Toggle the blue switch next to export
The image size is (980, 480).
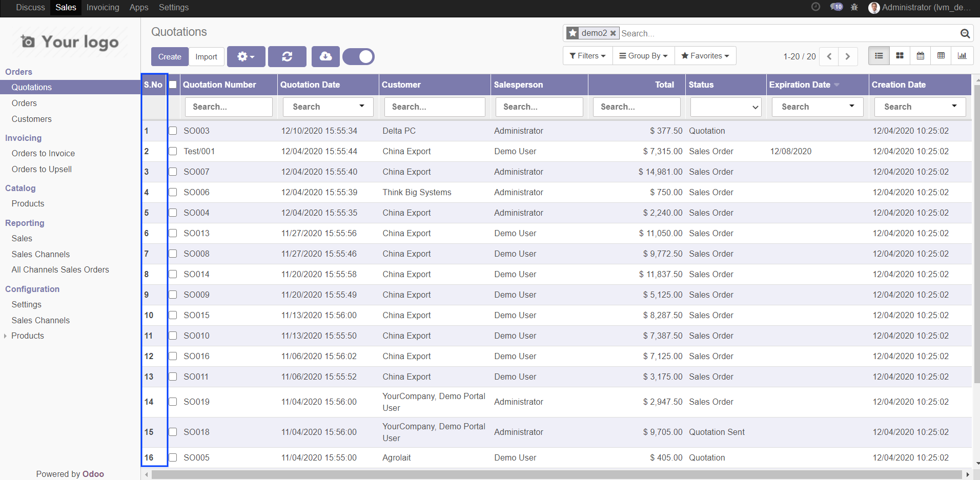pos(359,56)
